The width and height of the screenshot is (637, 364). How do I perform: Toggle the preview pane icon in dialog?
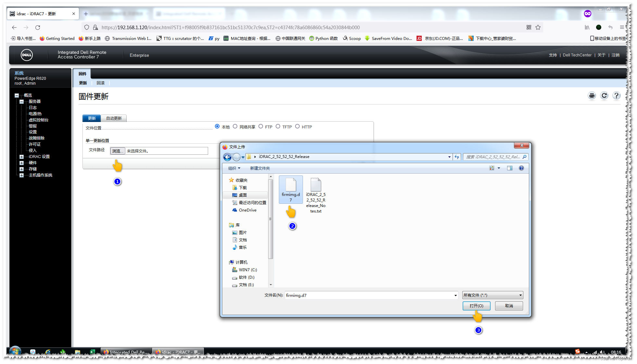pos(509,168)
